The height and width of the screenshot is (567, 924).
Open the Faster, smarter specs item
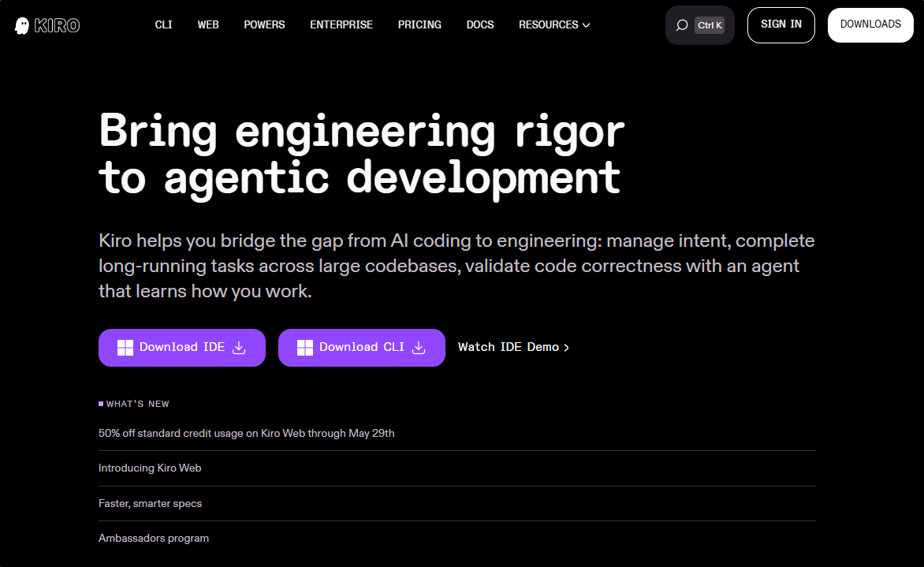[x=150, y=503]
